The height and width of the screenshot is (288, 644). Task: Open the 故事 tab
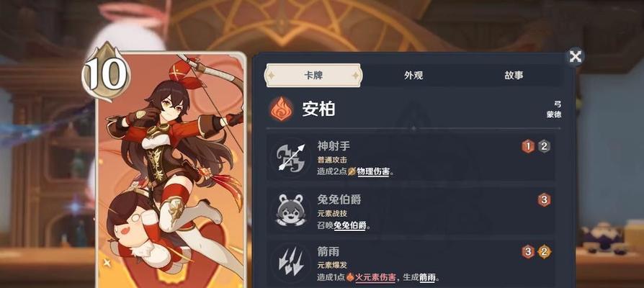coord(514,76)
